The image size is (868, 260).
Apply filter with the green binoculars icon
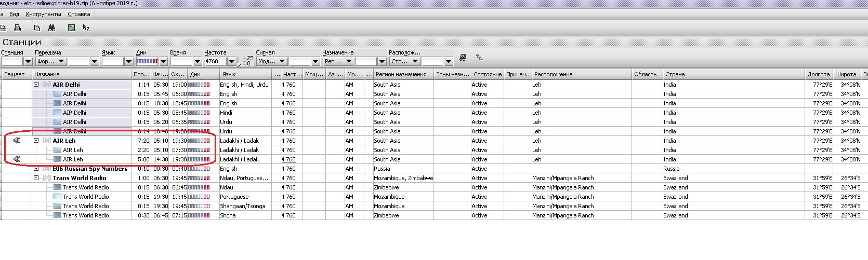coord(463,58)
